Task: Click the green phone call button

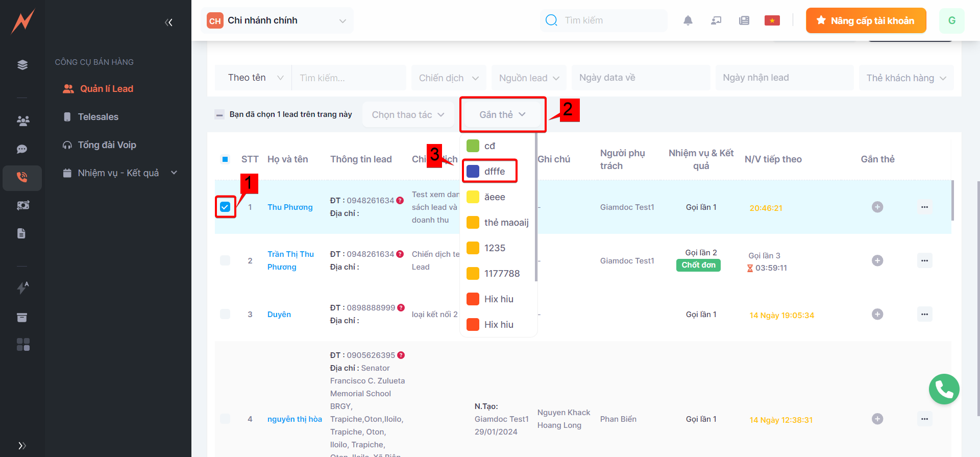Action: click(944, 389)
